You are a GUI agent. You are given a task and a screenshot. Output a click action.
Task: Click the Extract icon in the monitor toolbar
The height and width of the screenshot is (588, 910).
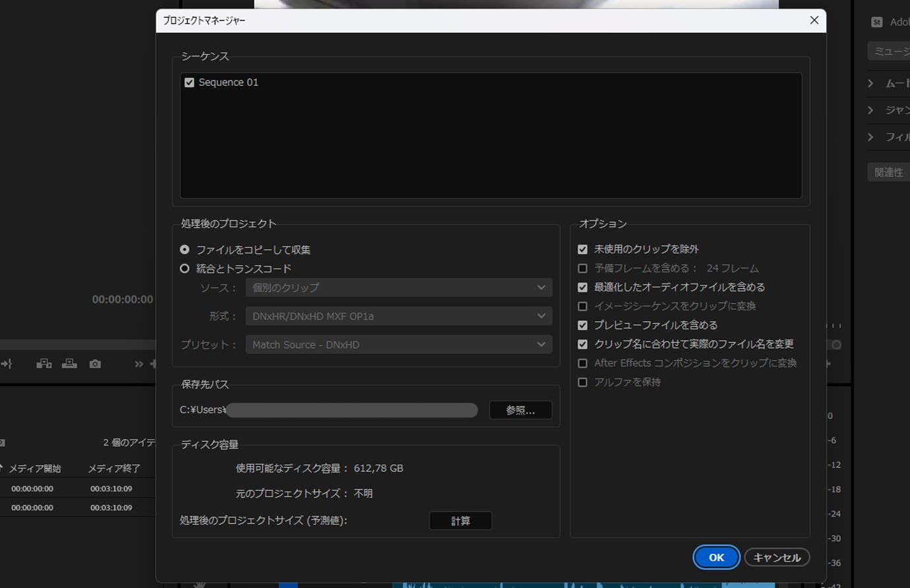coord(69,363)
